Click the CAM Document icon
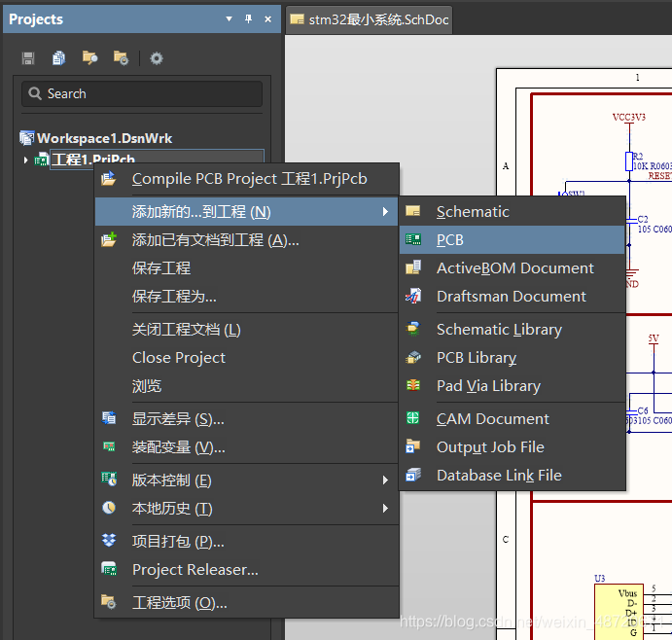672x640 pixels. [x=413, y=417]
